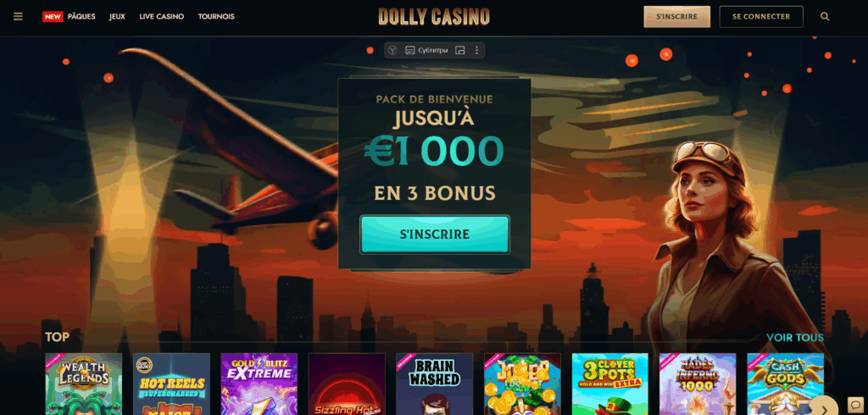Viewport: 868px width, 415px height.
Task: Open the live chat bubble icon
Action: point(855,405)
